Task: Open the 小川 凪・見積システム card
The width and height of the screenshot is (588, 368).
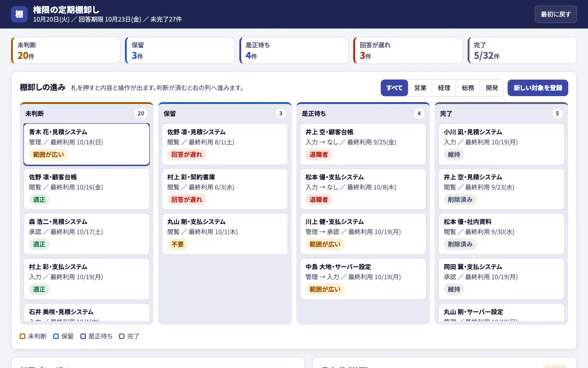Action: [x=501, y=144]
